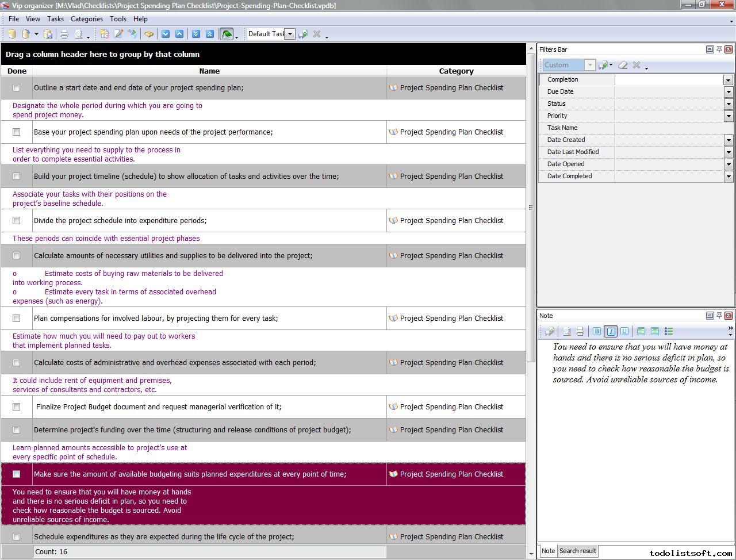Click the Category column header
This screenshot has height=560, width=736.
pyautogui.click(x=456, y=71)
